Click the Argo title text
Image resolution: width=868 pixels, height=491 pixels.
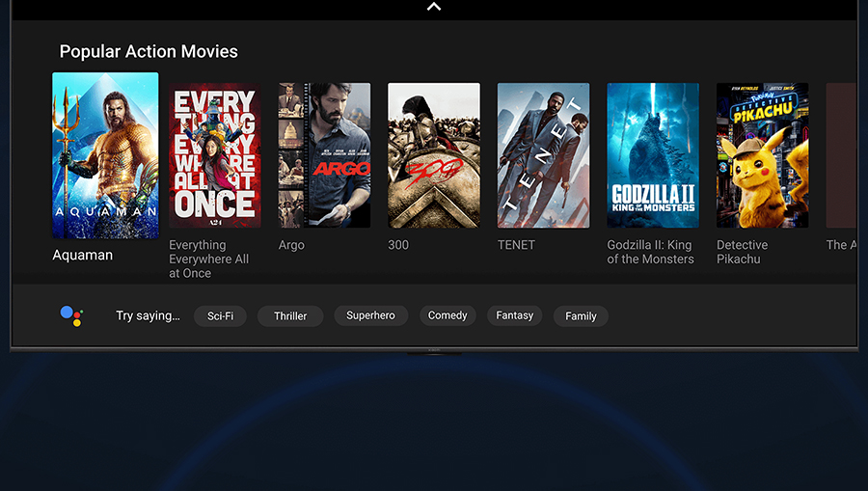pyautogui.click(x=291, y=245)
